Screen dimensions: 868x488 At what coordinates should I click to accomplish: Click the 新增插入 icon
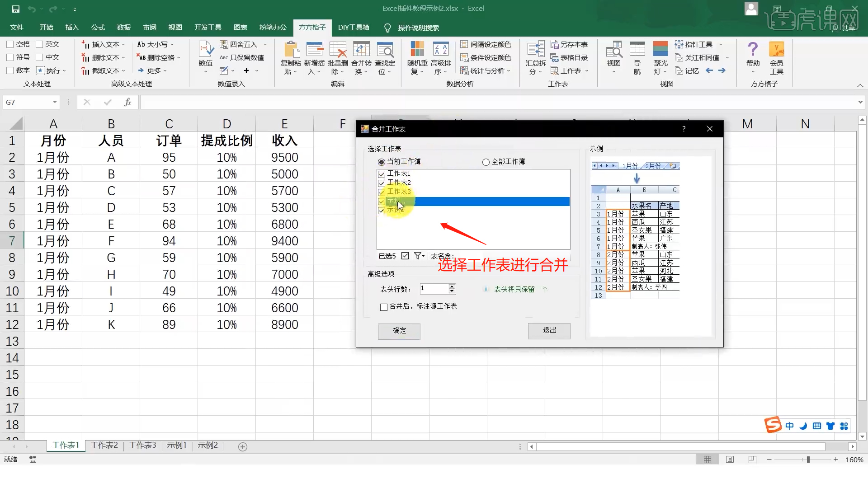tap(315, 49)
